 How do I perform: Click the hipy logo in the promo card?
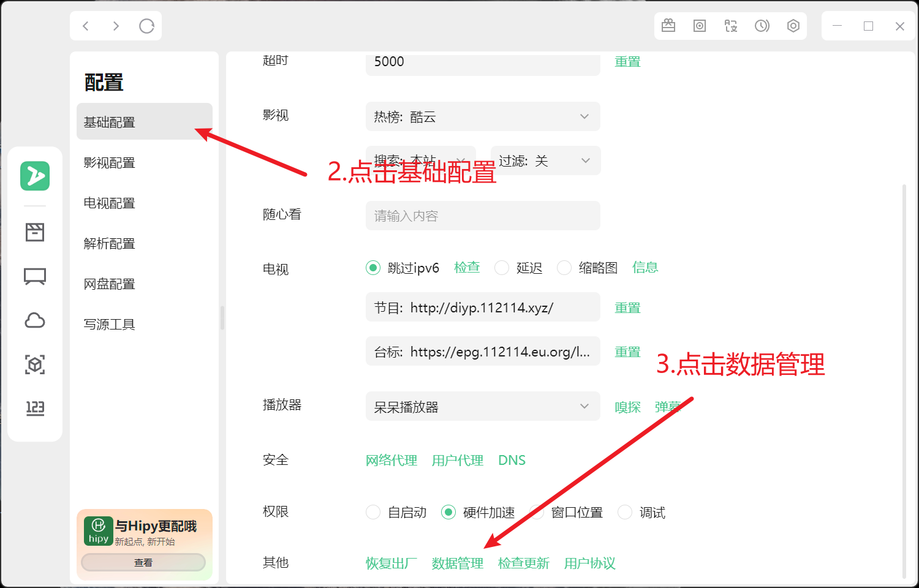99,531
